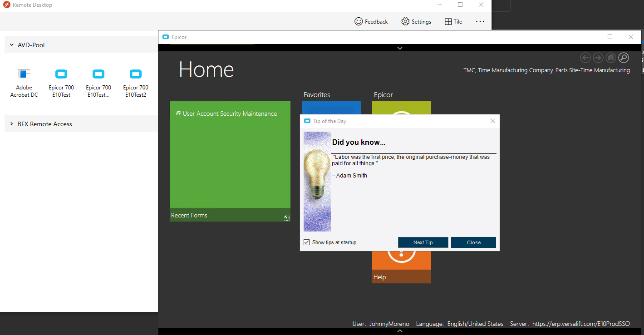Click the Epicor group heading

(383, 95)
